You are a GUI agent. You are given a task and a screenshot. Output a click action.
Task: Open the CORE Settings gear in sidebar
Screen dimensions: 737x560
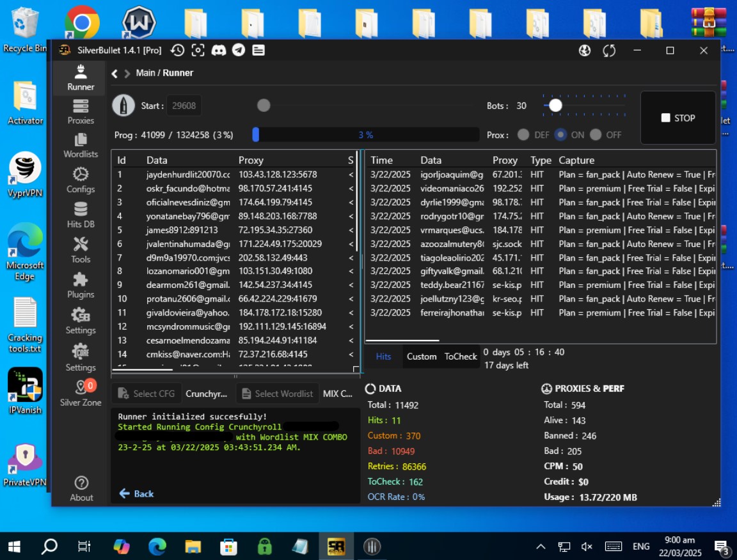(x=81, y=357)
